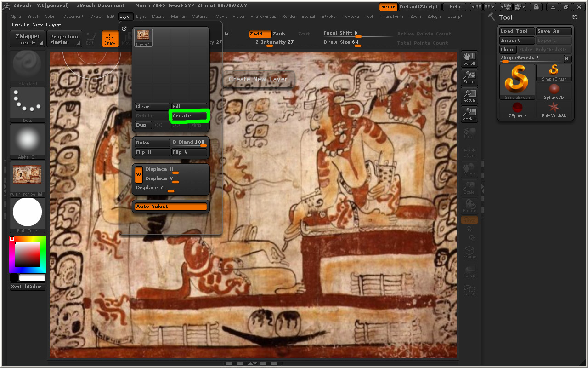Image resolution: width=588 pixels, height=368 pixels.
Task: Select the Scale transform icon
Action: coord(469,188)
